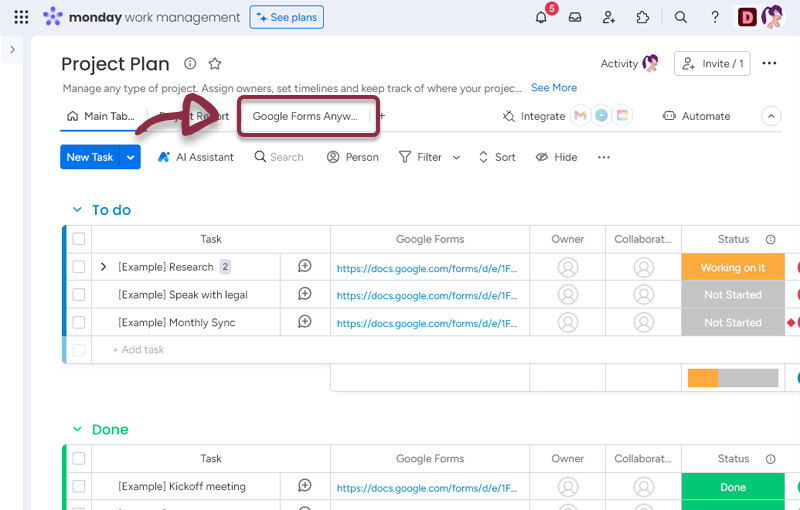Collapse the To do group

(77, 210)
